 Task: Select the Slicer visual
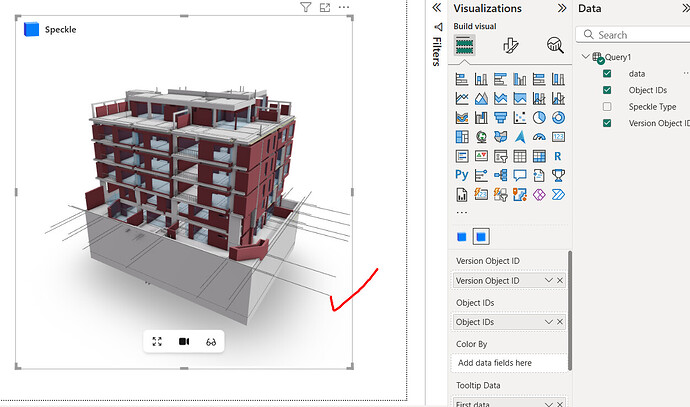tap(500, 156)
